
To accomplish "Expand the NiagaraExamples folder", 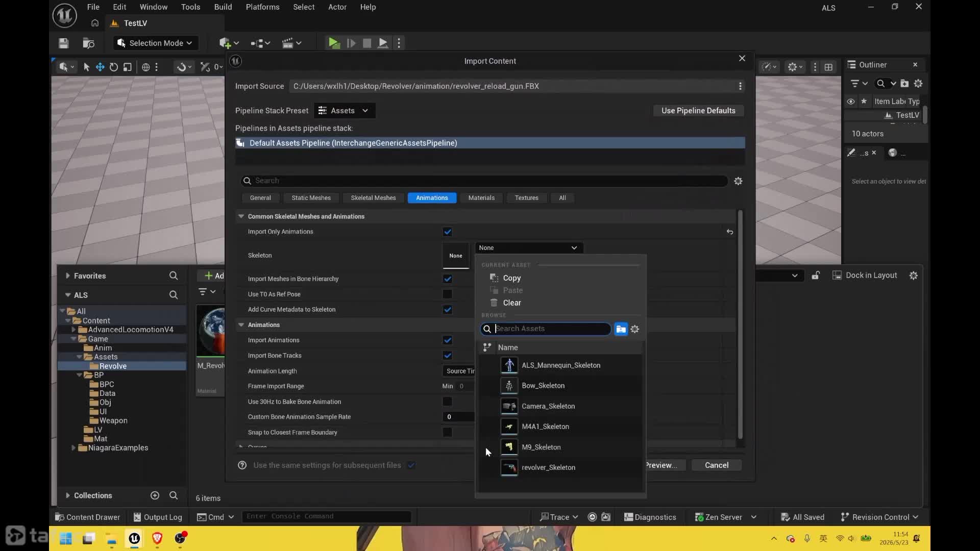I will [x=73, y=448].
